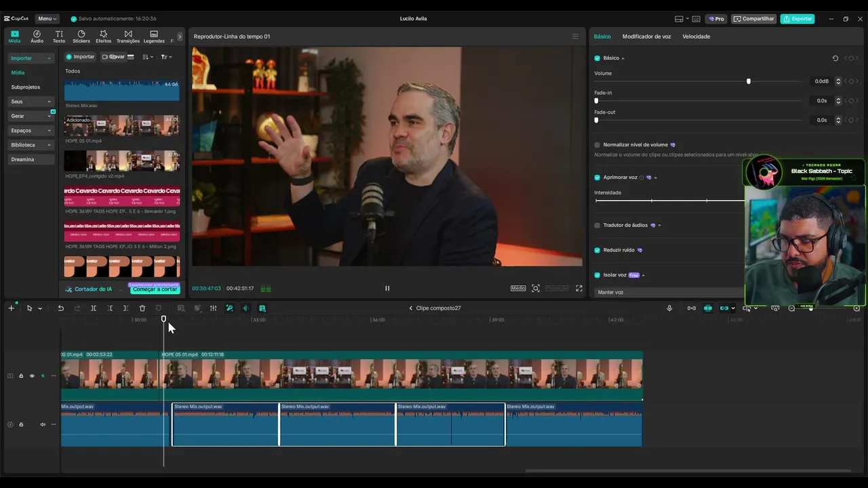Open the player panel options menu
868x488 pixels.
coord(576,37)
